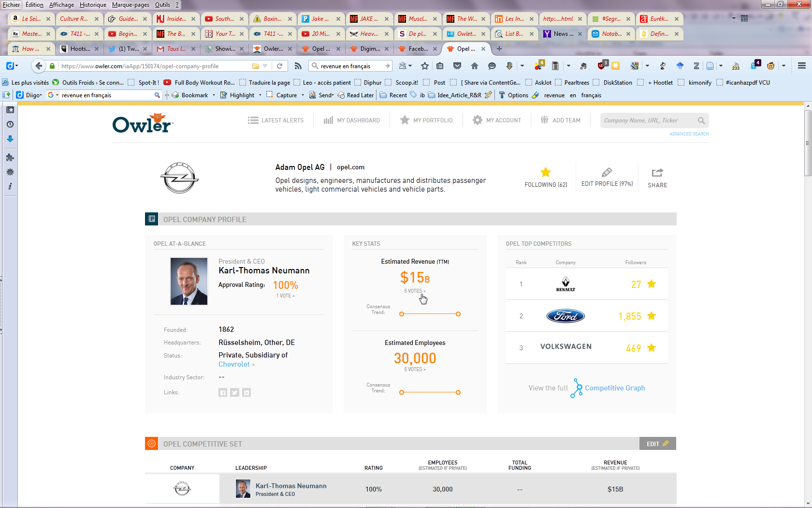Open sidebar history clock icon
This screenshot has height=508, width=812.
click(x=10, y=124)
